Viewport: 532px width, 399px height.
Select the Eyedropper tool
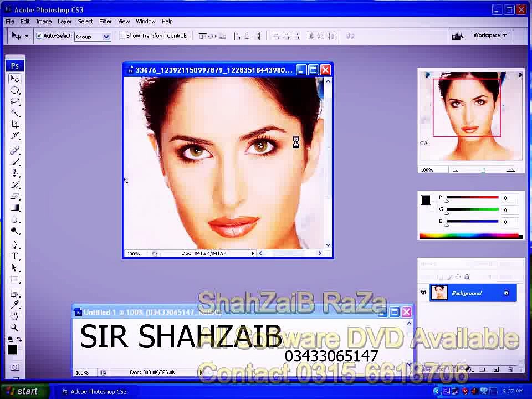(x=14, y=304)
